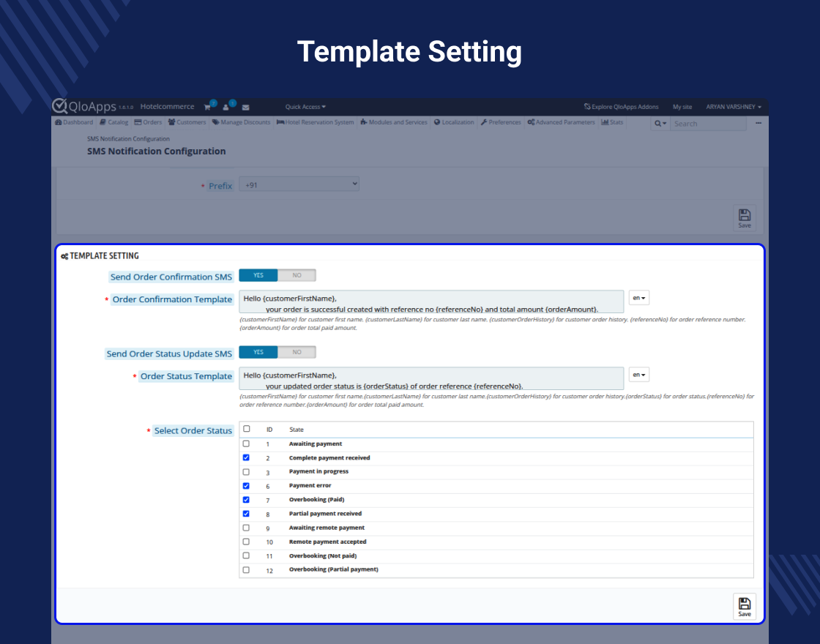Image resolution: width=820 pixels, height=644 pixels.
Task: Set Send Order Confirmation SMS to NO
Action: pyautogui.click(x=297, y=275)
